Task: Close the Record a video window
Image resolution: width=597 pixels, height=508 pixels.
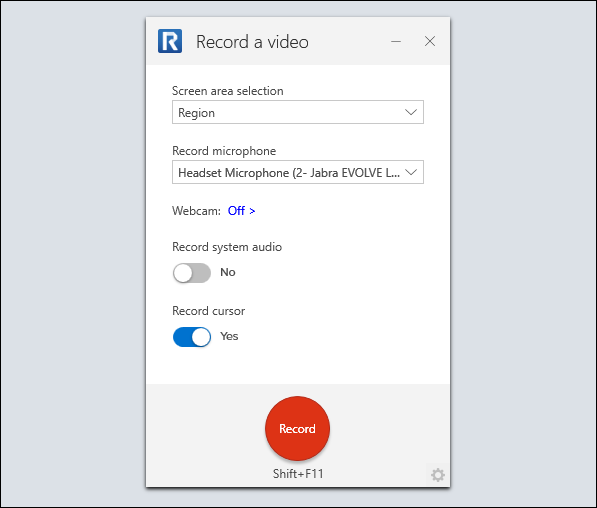Action: (430, 41)
